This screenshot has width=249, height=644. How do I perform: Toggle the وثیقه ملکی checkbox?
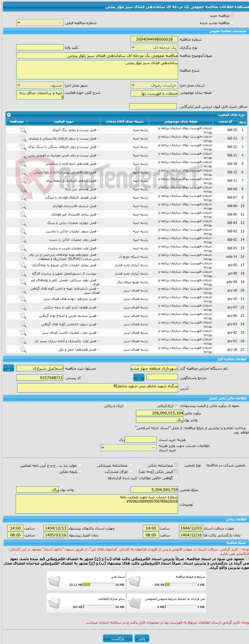coord(80,471)
